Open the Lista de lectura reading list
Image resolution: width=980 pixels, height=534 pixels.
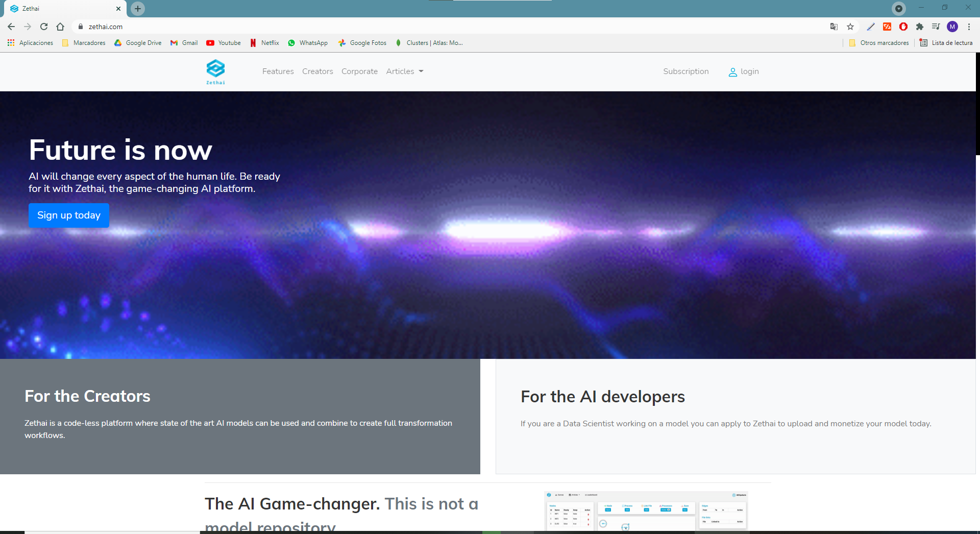[x=946, y=43]
